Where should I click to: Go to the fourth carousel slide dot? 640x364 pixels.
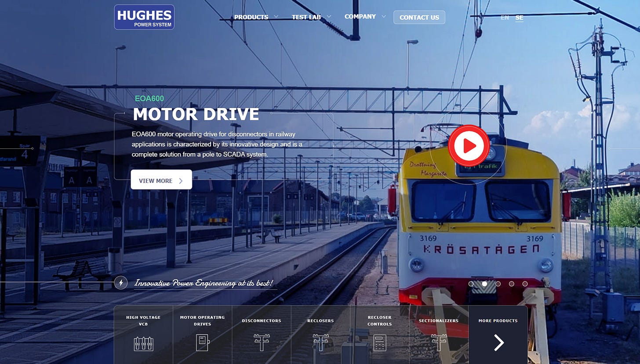point(512,284)
